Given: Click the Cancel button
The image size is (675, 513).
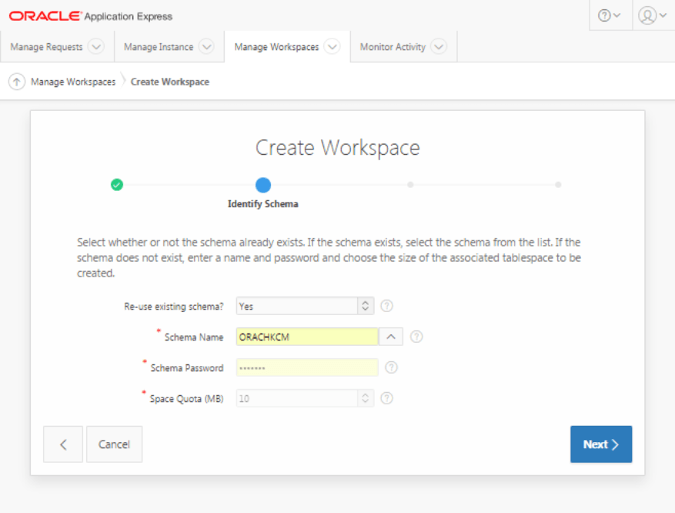Looking at the screenshot, I should pyautogui.click(x=114, y=444).
